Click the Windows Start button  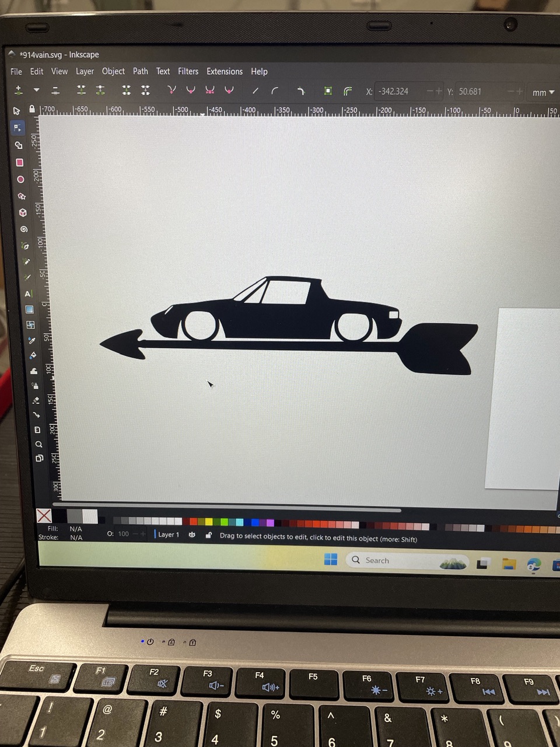[331, 559]
